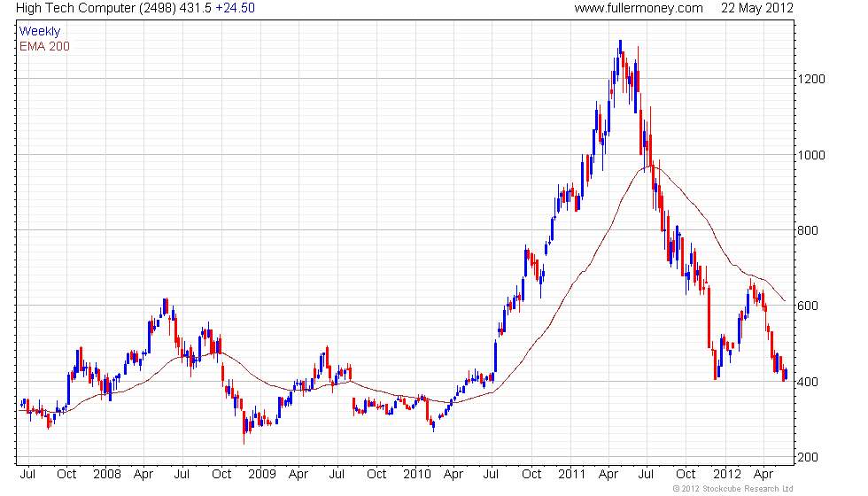Viewport: 868px width, 496px height.
Task: Select the 'Weekly' legend label
Action: tap(40, 32)
